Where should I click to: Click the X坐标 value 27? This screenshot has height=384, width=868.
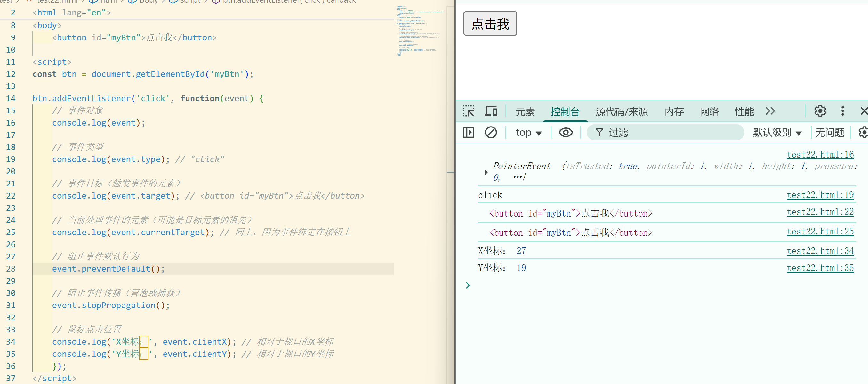[x=521, y=250]
